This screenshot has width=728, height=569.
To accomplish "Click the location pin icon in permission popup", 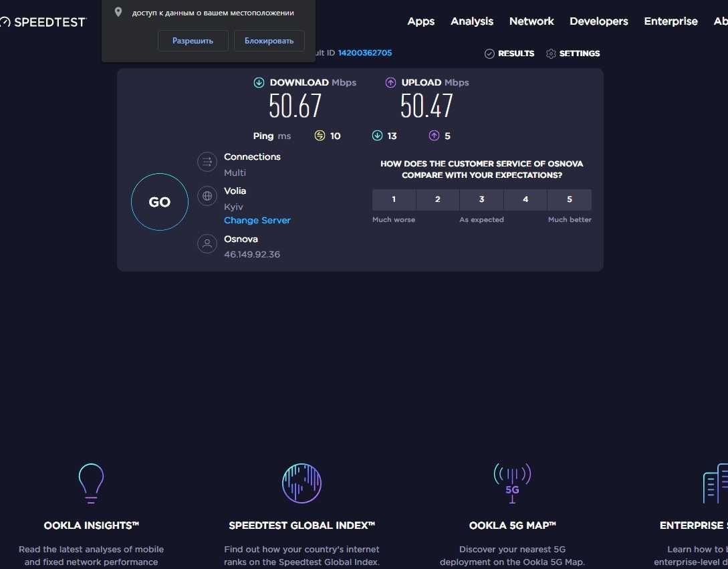I will (x=118, y=12).
